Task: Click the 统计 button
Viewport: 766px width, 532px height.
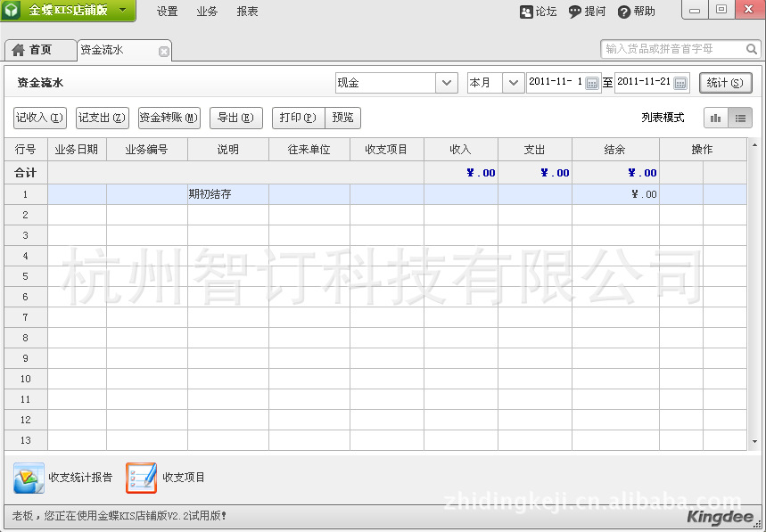Action: click(725, 83)
